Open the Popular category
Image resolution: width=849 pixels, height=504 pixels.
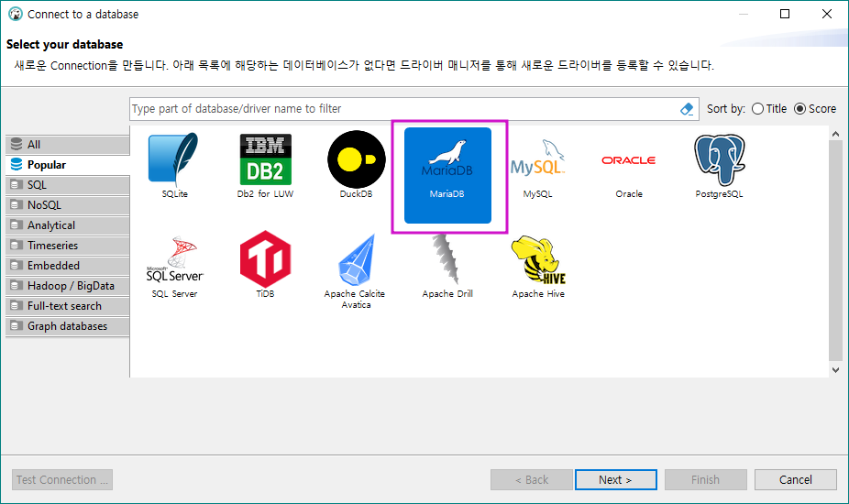[68, 165]
